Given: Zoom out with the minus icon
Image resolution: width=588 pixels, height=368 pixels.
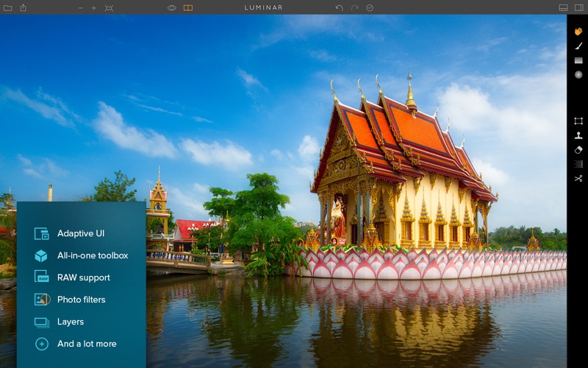Looking at the screenshot, I should tap(81, 8).
